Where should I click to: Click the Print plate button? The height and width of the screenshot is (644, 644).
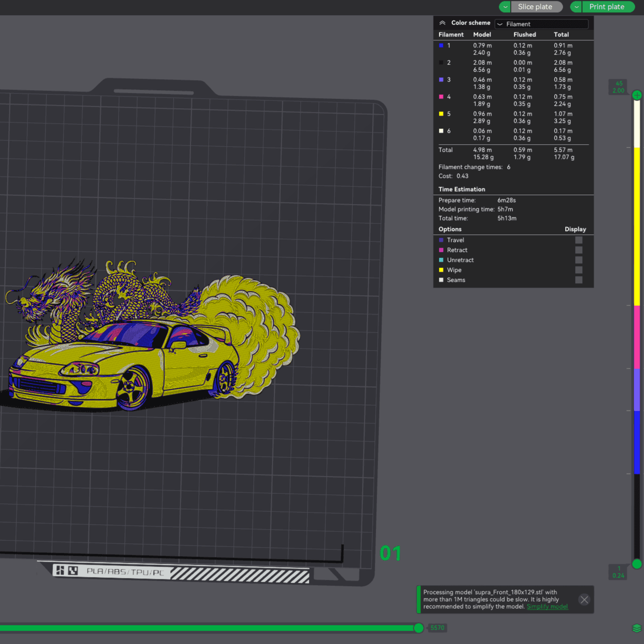(x=608, y=7)
